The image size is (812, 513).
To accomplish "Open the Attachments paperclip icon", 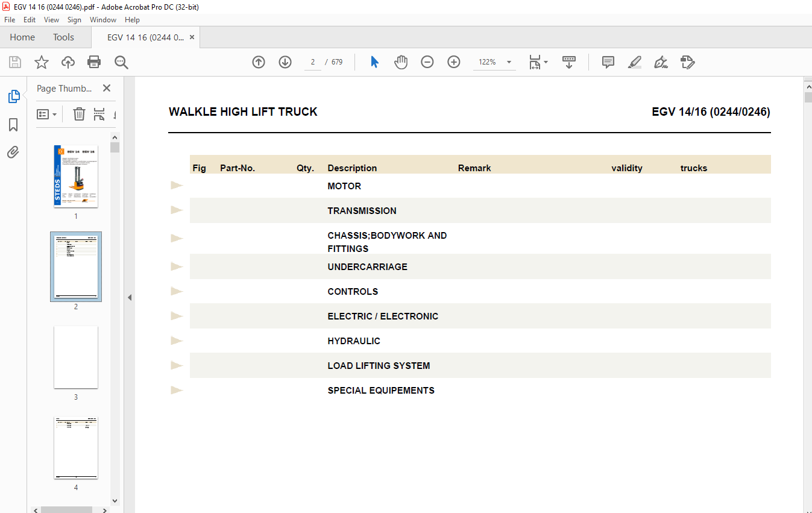I will tap(13, 152).
